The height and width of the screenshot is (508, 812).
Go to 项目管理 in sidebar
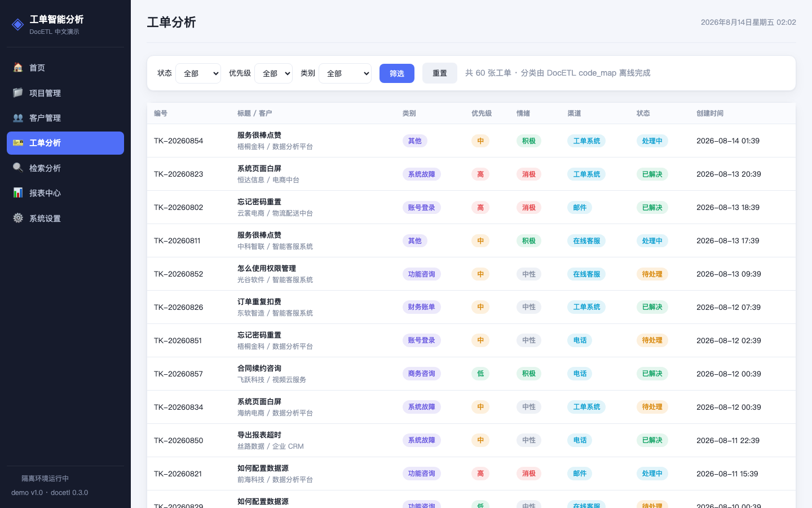(x=65, y=93)
